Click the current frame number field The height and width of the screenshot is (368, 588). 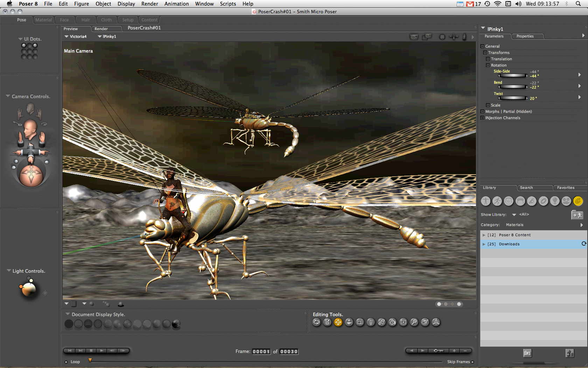pos(261,352)
